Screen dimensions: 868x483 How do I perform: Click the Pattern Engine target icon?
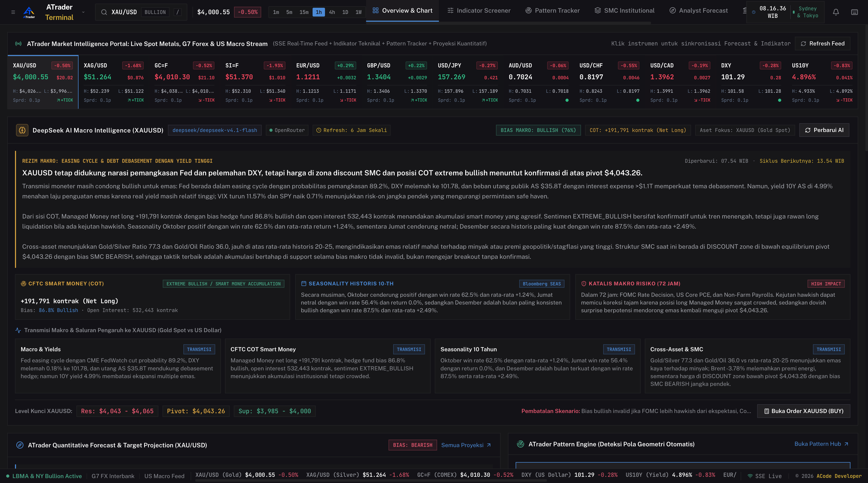pyautogui.click(x=521, y=444)
